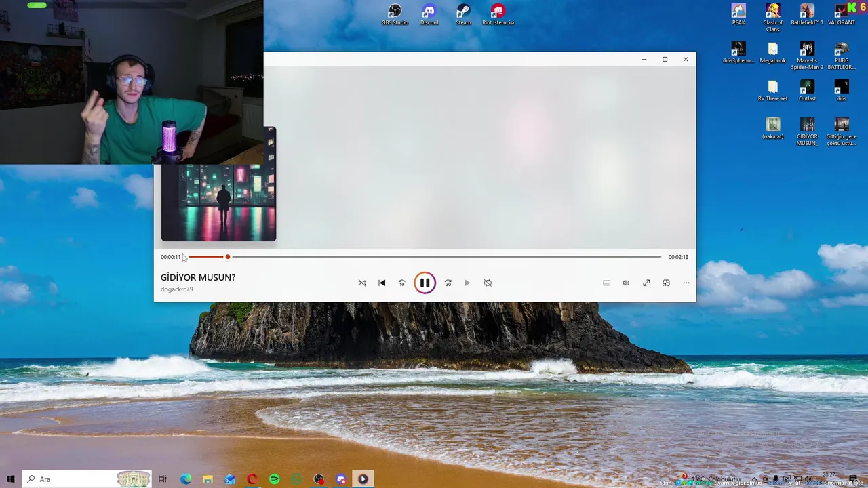Select the Clash of Clans desktop icon
868x488 pixels.
click(x=772, y=18)
